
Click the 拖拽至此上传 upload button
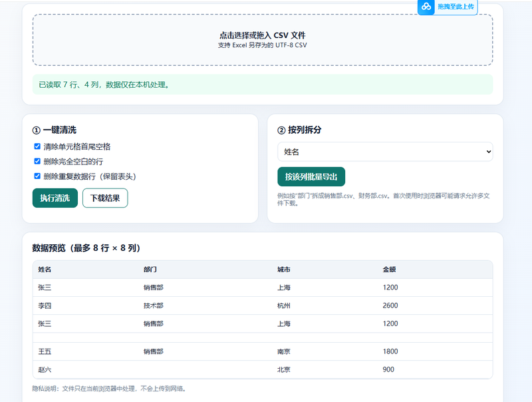click(448, 7)
